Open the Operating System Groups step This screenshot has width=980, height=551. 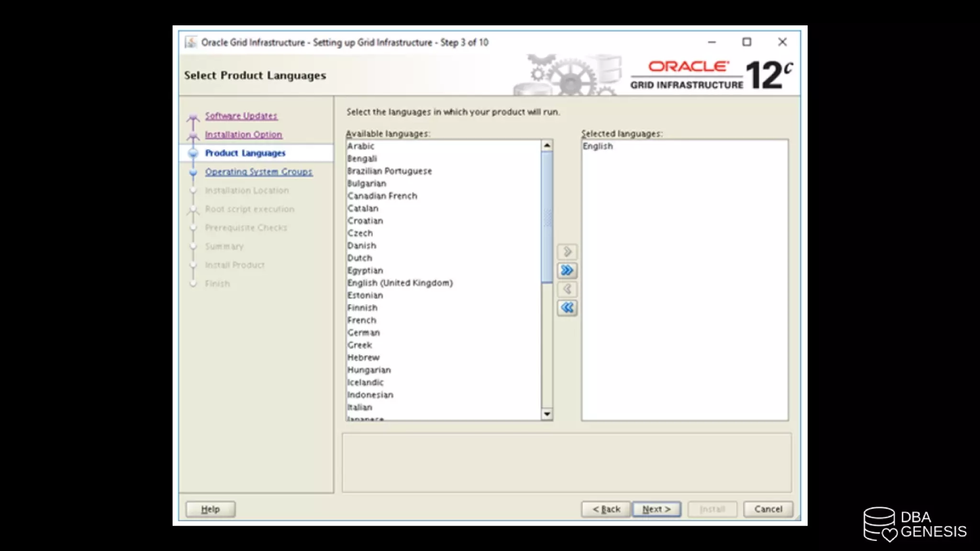258,172
